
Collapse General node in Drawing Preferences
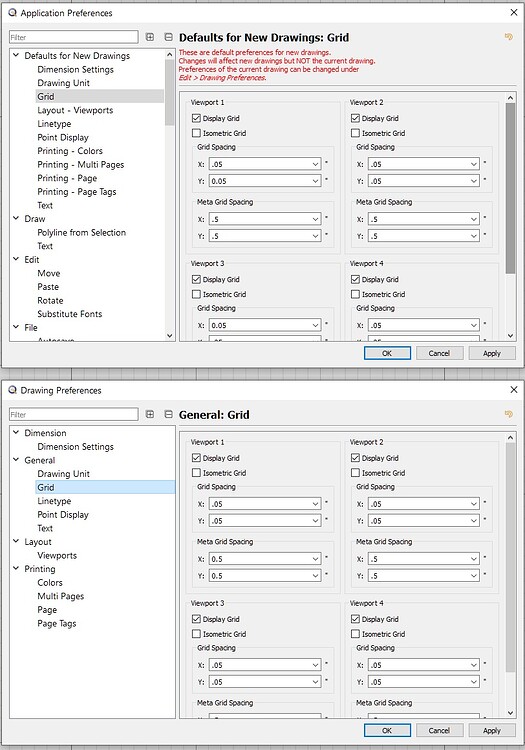pyautogui.click(x=16, y=460)
